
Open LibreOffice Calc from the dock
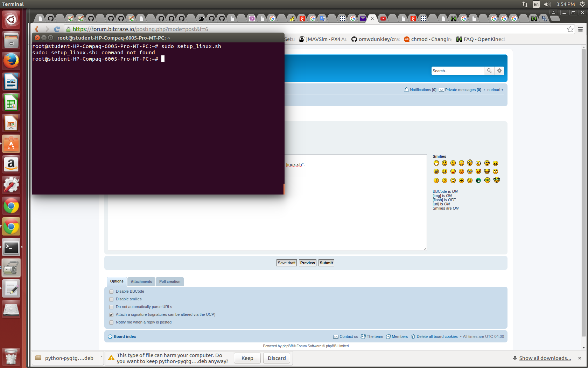click(11, 103)
